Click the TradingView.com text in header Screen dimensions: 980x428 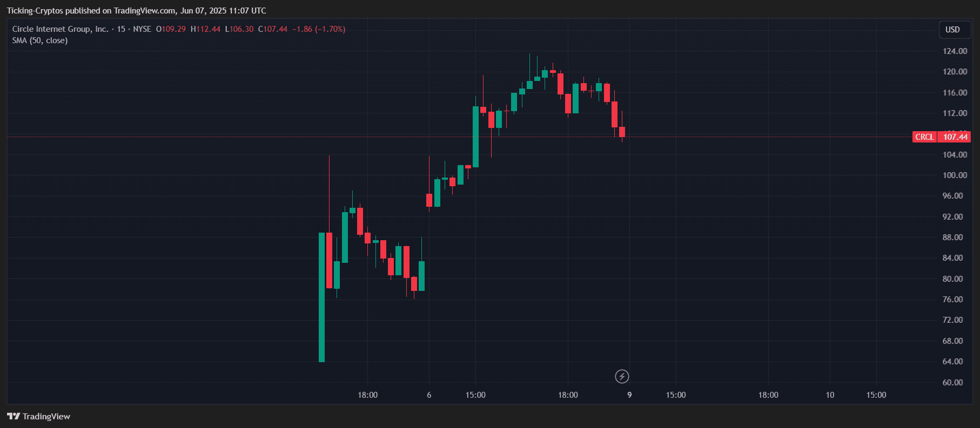pos(144,11)
